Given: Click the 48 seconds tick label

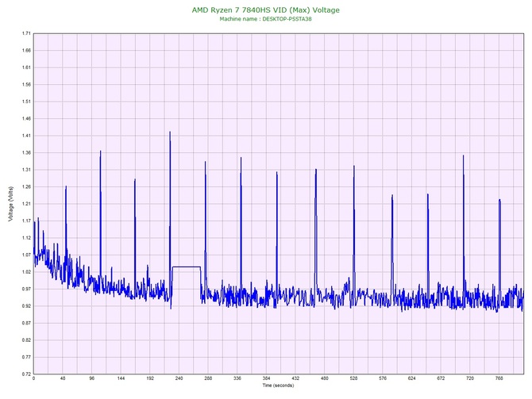Looking at the screenshot, I should click(x=63, y=378).
